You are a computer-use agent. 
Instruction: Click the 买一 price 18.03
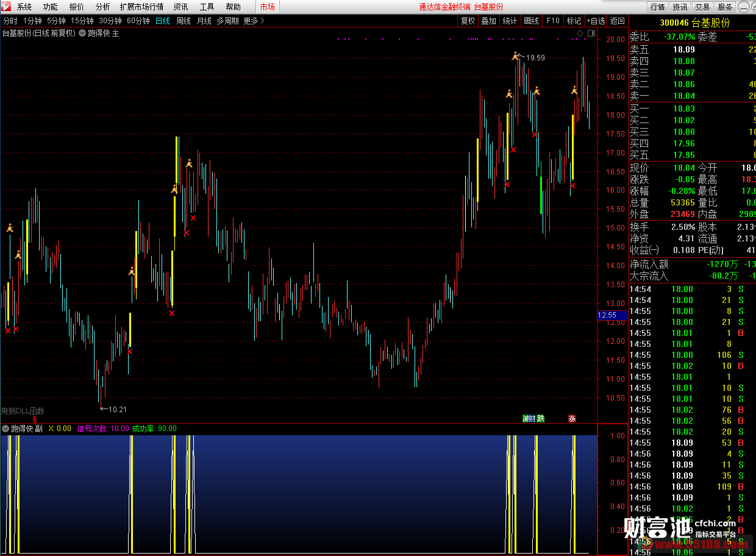click(x=683, y=109)
